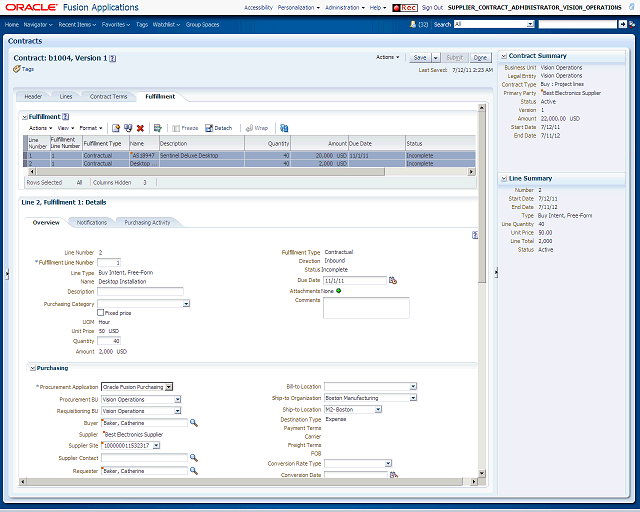Click the Quantity input field

pos(109,341)
